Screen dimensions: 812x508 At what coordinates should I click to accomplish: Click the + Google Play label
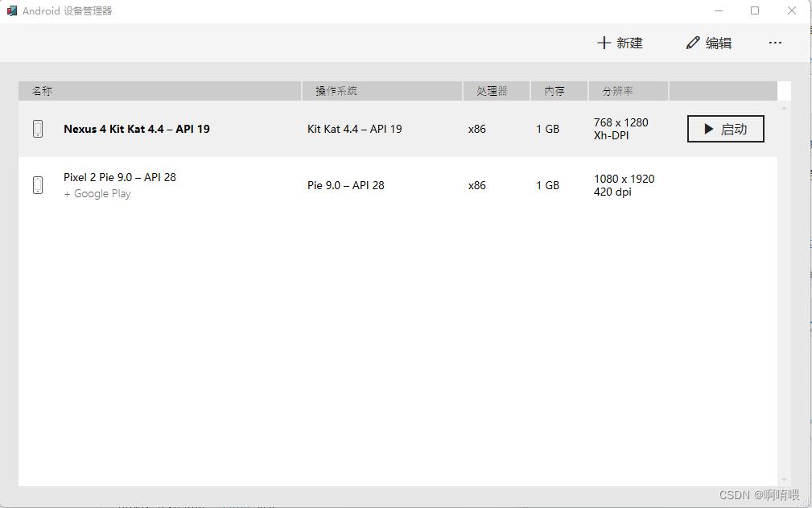97,194
